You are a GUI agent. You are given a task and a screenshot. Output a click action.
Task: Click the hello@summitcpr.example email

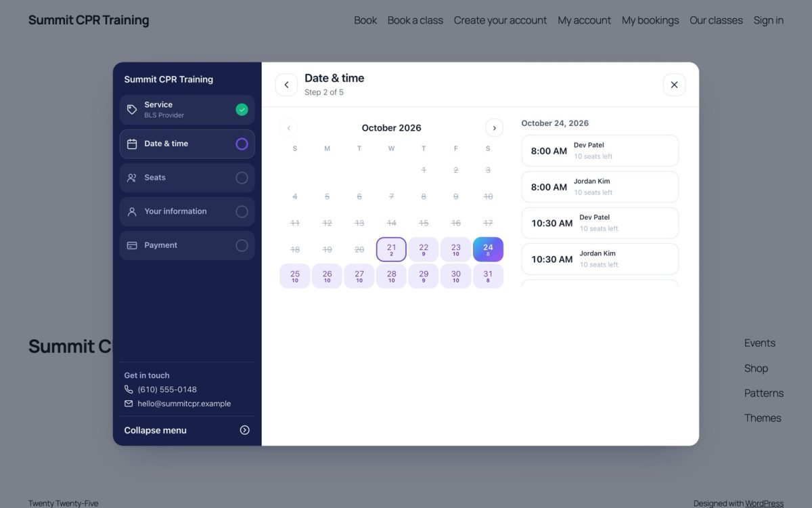(184, 404)
